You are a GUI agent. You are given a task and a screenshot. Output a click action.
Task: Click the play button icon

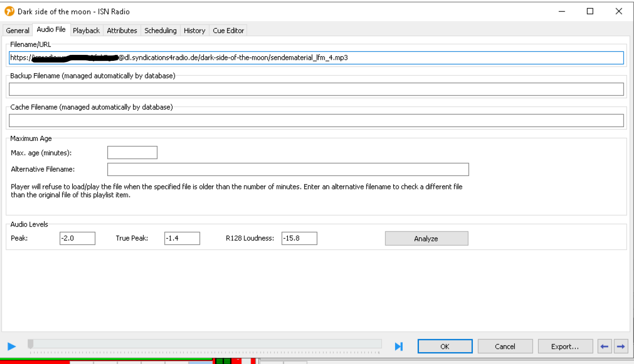tap(12, 347)
